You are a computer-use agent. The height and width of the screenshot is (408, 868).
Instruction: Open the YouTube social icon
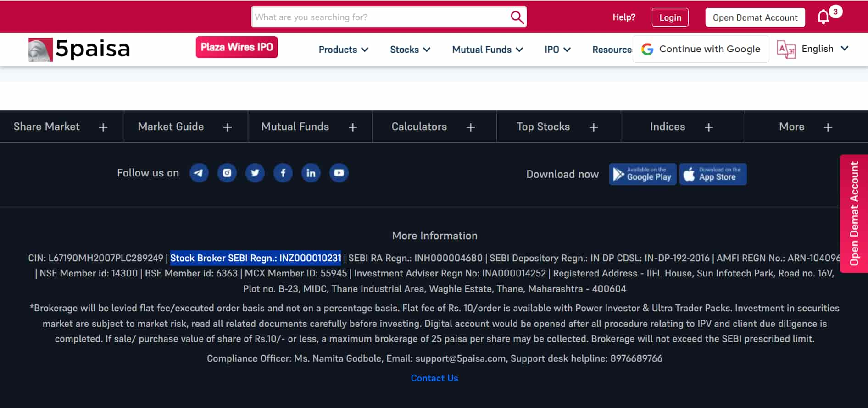coord(339,173)
